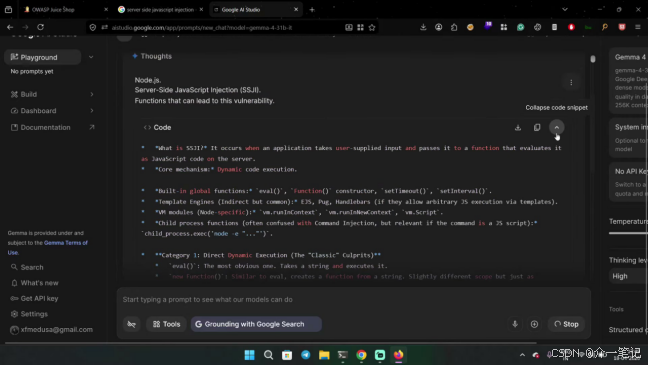Open a new browser tab

[312, 10]
